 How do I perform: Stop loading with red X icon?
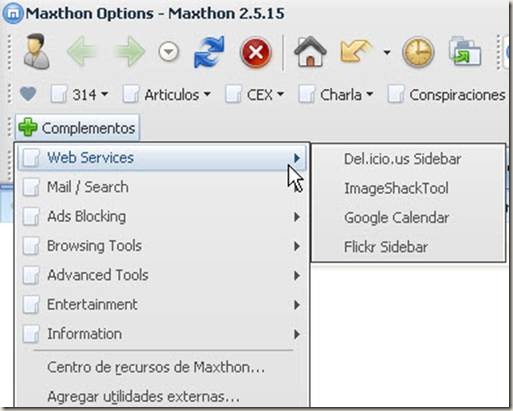[256, 52]
